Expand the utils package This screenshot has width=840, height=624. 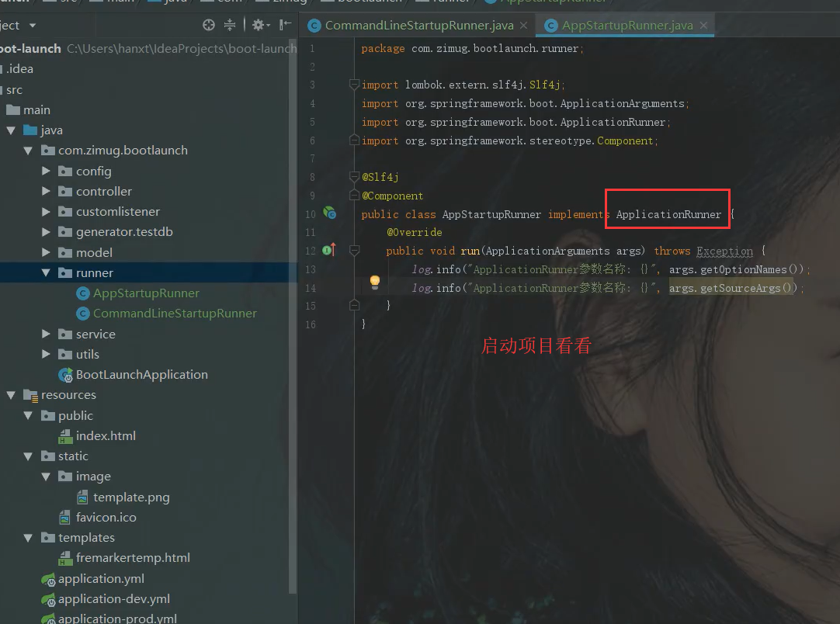click(46, 354)
